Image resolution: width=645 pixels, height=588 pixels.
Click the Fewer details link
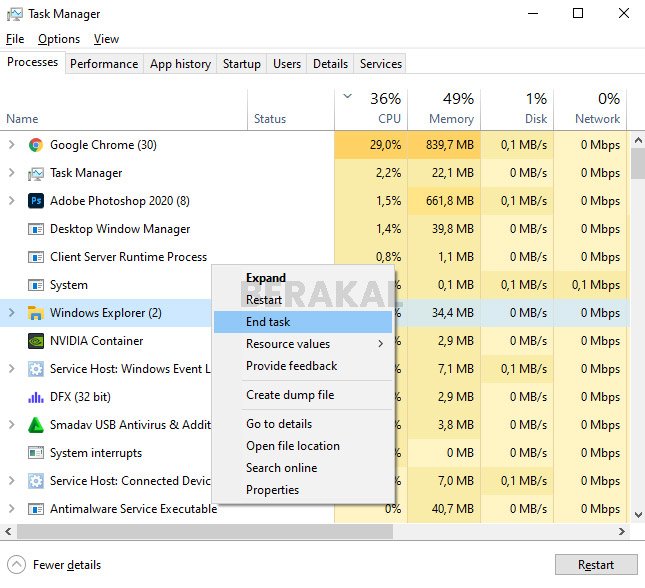tap(67, 565)
